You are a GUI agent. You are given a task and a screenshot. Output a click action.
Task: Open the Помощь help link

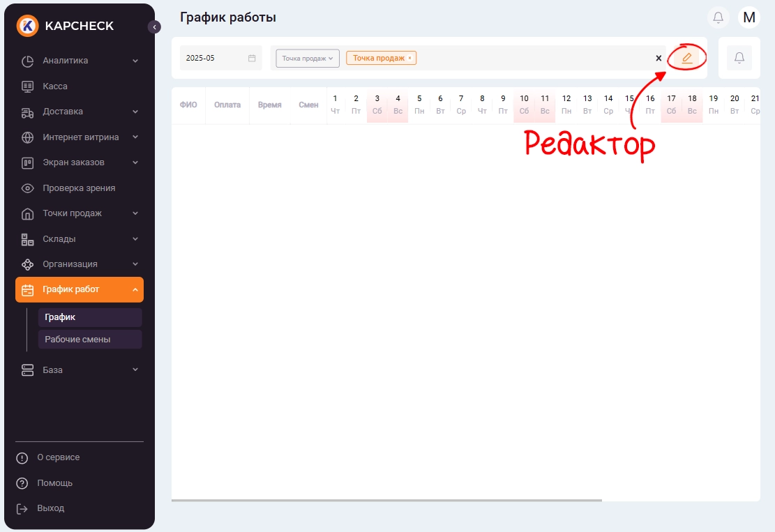54,483
